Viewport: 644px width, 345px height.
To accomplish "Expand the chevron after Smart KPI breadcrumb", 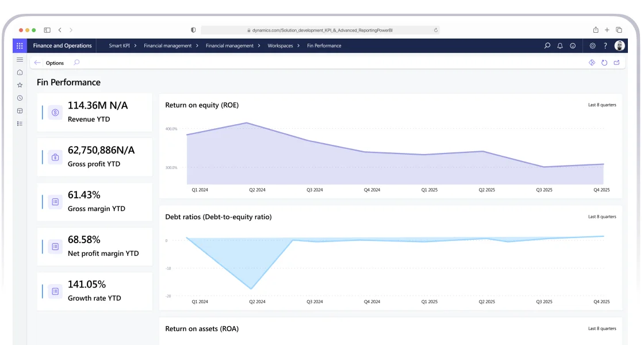I will (136, 46).
